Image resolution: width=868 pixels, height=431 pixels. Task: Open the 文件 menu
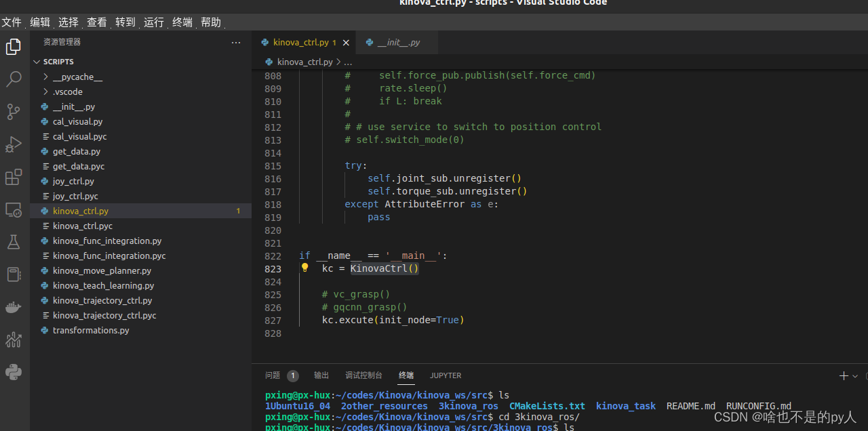pyautogui.click(x=12, y=22)
